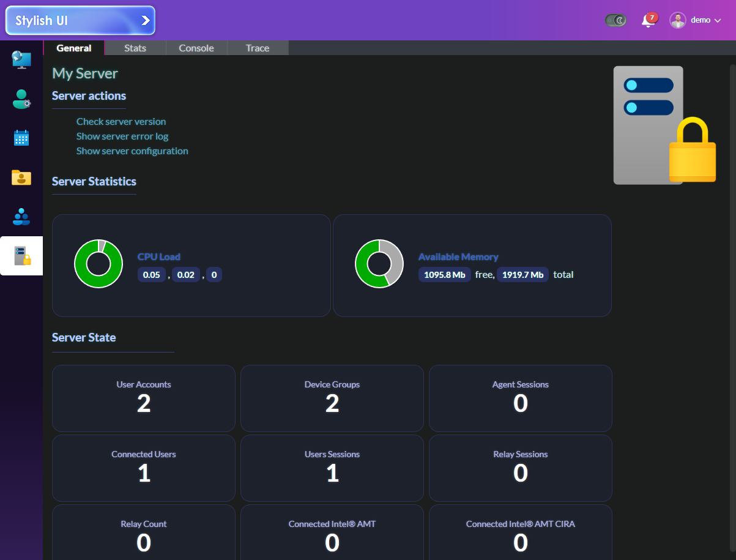Open the demo account dropdown menu
Viewport: 736px width, 560px height.
point(717,20)
